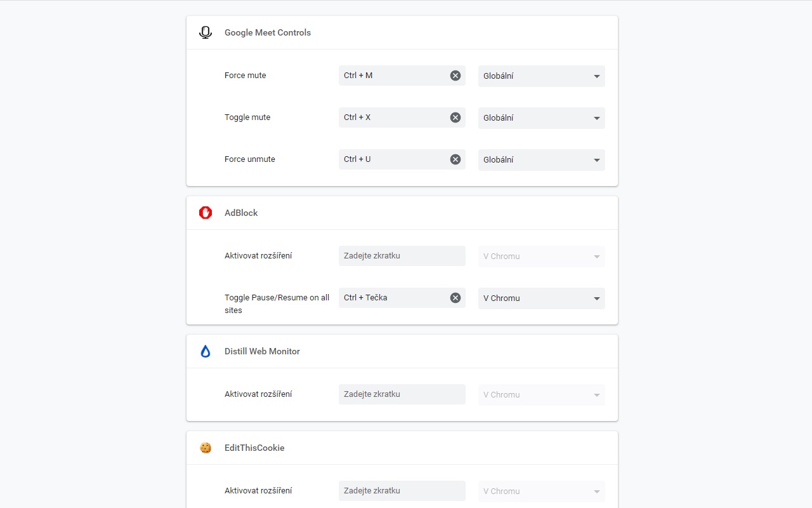Screen dimensions: 812x508
Task: Click the disabled scope dropdown in AdBlock Aktivovat rozšíření
Action: coord(542,257)
